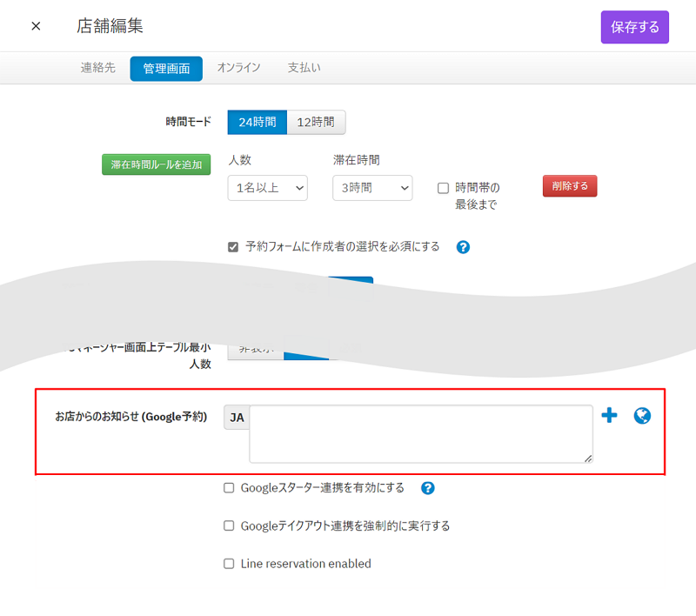This screenshot has width=696, height=616.
Task: Click the JA language tag
Action: point(237,418)
